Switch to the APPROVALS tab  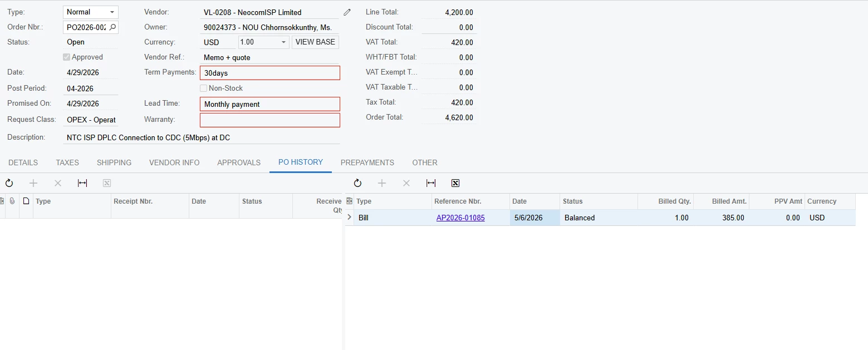click(x=239, y=162)
